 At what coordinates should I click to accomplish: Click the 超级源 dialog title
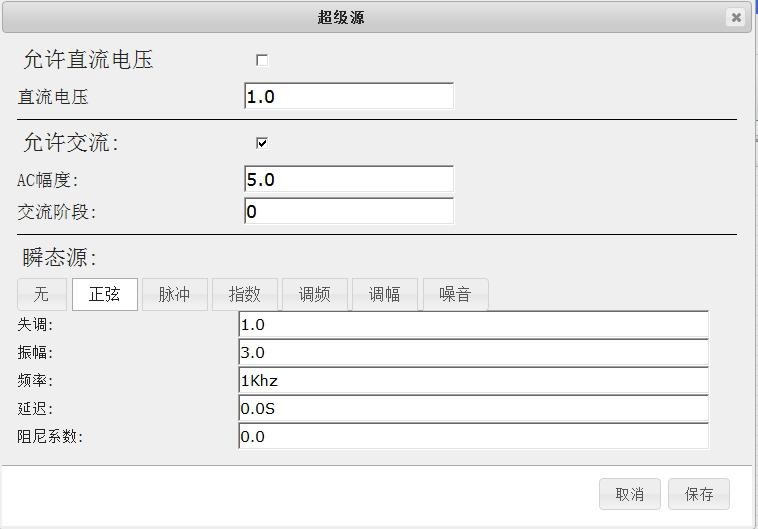click(341, 18)
